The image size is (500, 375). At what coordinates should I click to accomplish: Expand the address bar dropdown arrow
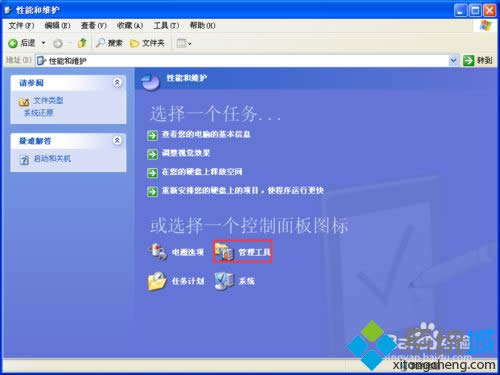coord(453,60)
